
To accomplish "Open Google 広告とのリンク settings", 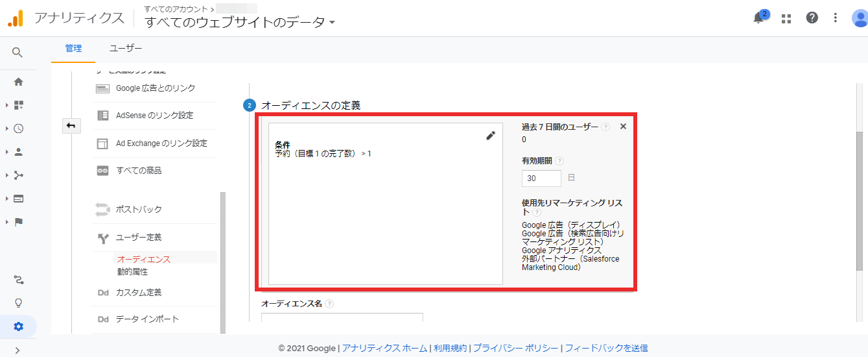I will (x=155, y=88).
